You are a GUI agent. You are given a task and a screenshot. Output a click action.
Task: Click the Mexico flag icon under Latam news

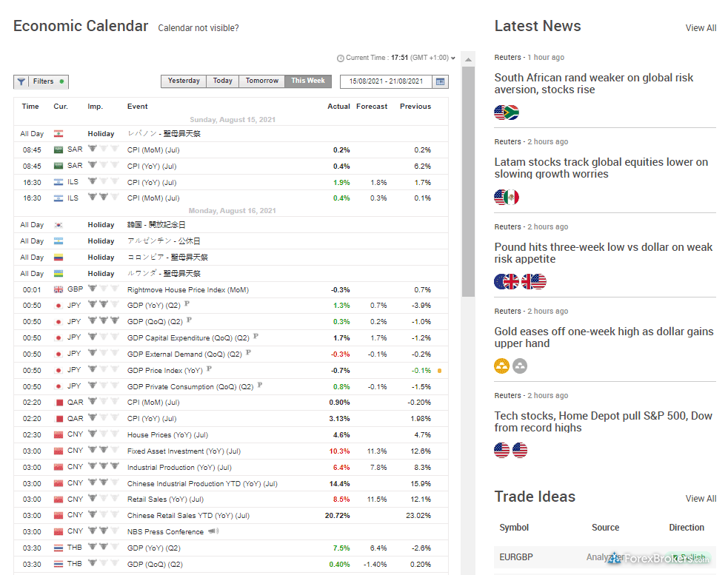click(511, 198)
